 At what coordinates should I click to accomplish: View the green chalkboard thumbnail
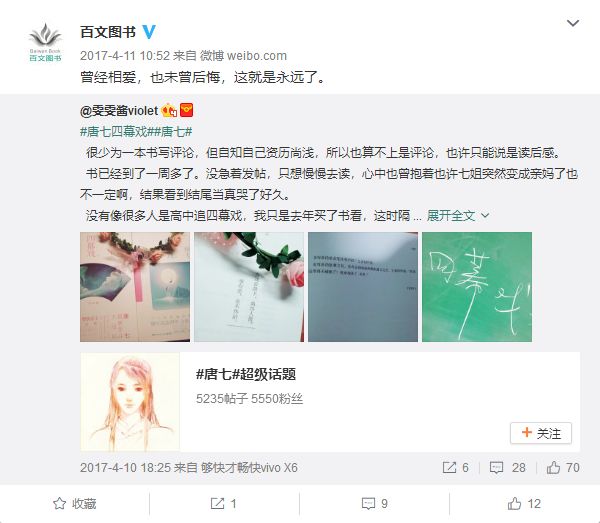pyautogui.click(x=477, y=287)
